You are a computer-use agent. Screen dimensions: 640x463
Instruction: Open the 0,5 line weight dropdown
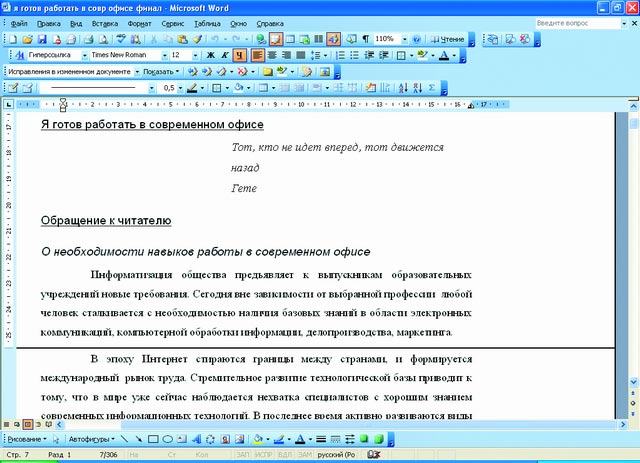click(x=180, y=87)
